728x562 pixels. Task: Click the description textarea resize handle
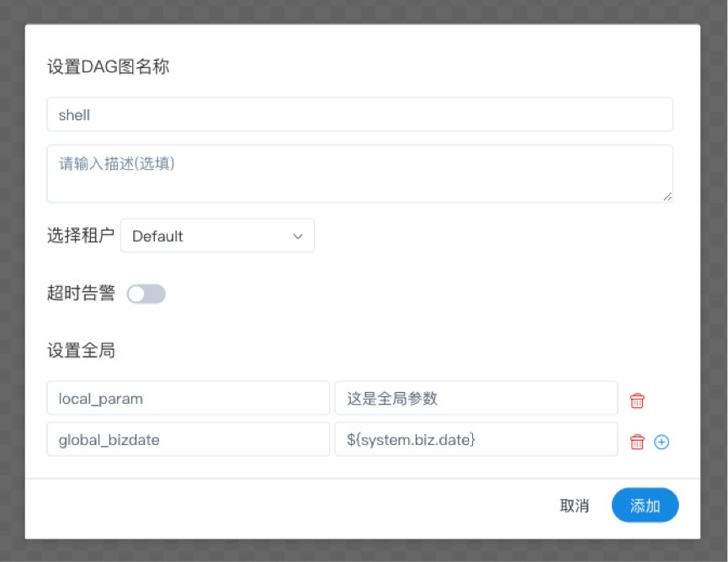(667, 197)
